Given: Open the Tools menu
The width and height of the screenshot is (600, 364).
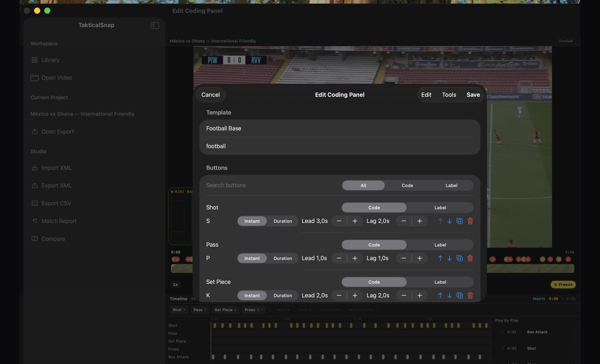Looking at the screenshot, I should tap(449, 95).
